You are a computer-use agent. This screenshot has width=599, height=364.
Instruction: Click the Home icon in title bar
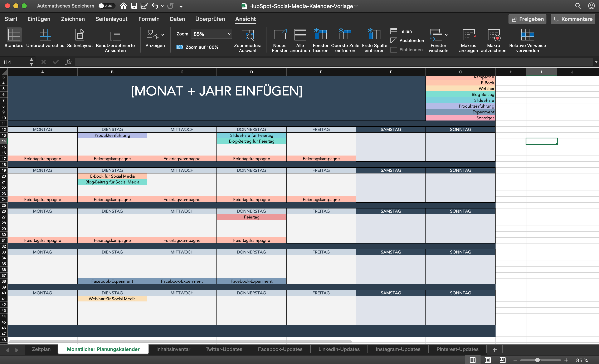tap(123, 6)
